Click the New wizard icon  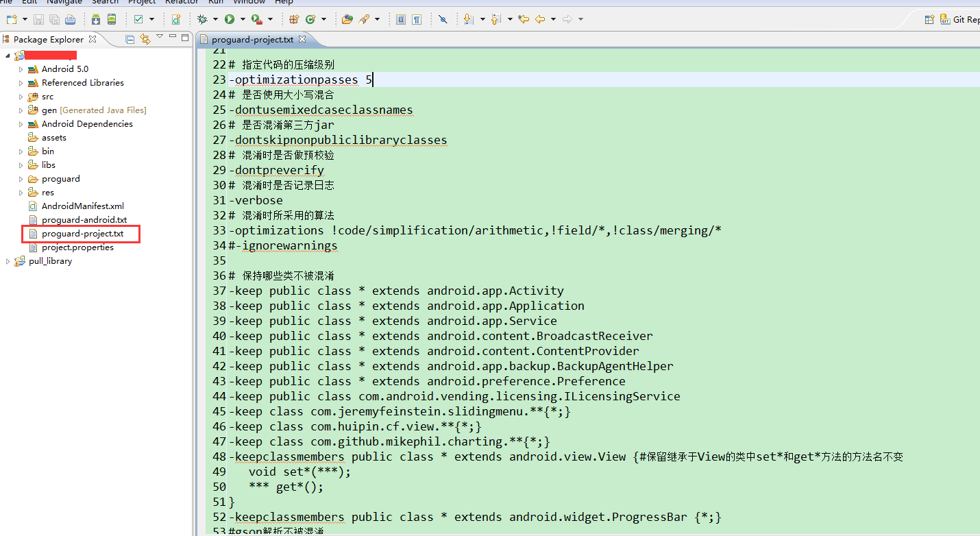point(12,19)
